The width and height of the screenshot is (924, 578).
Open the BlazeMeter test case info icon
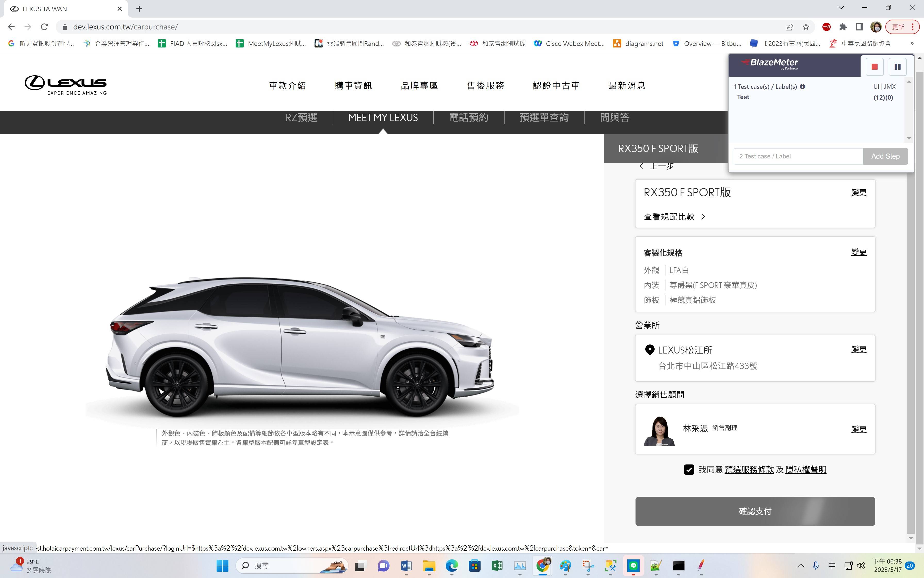(x=802, y=86)
